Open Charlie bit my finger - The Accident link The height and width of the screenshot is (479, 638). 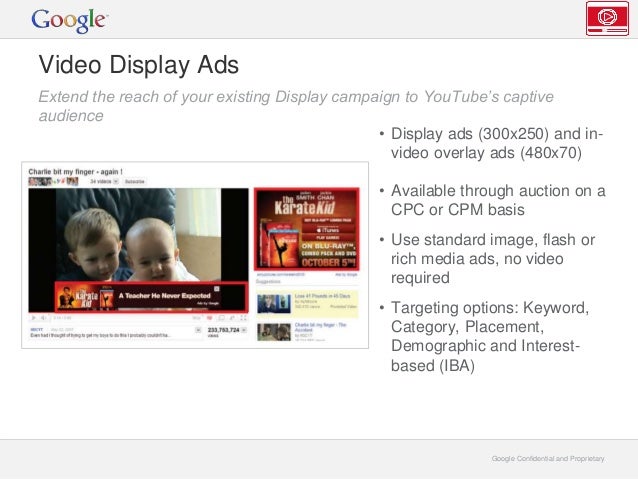(x=320, y=327)
